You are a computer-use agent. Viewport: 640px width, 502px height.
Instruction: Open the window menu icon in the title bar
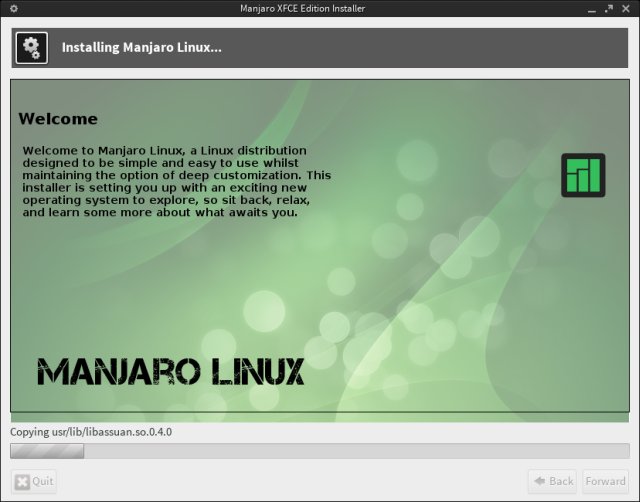pos(14,8)
